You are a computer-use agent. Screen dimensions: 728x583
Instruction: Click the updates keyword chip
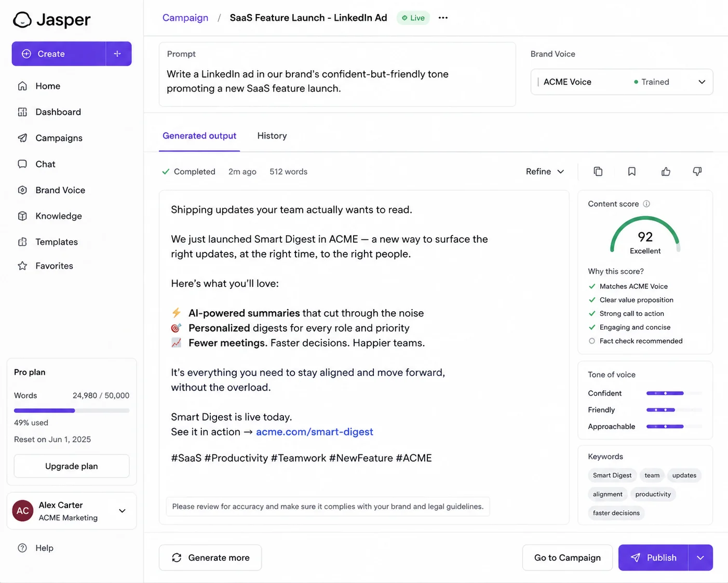click(x=684, y=475)
